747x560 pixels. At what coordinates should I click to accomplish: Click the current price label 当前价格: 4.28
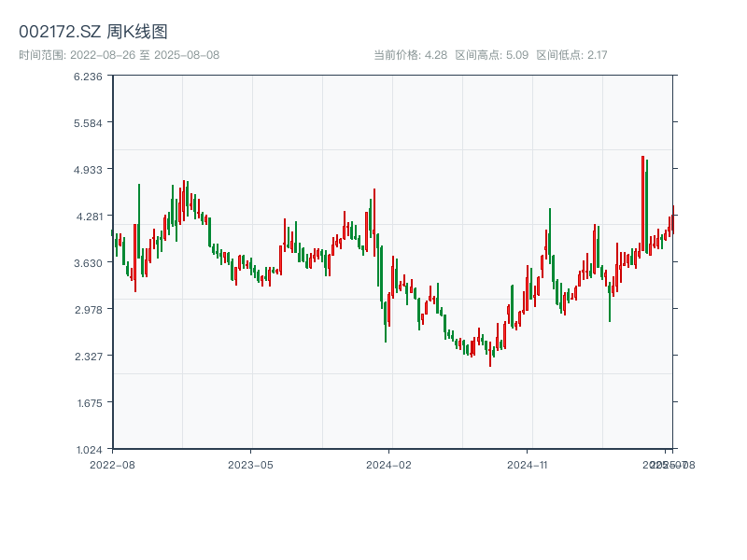(410, 55)
